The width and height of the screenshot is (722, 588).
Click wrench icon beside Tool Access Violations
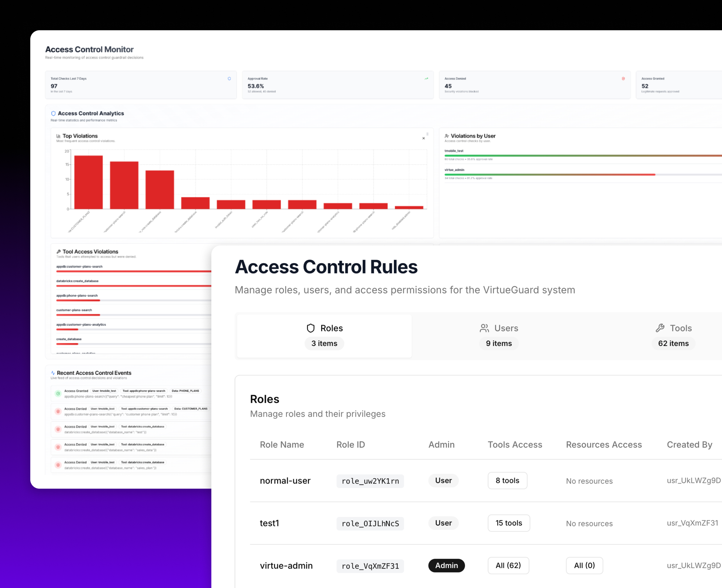(x=59, y=252)
